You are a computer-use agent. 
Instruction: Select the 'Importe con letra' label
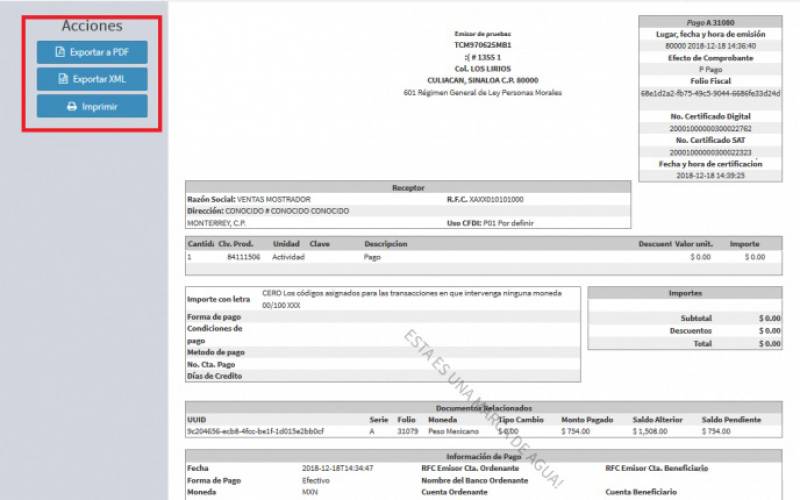tap(218, 299)
